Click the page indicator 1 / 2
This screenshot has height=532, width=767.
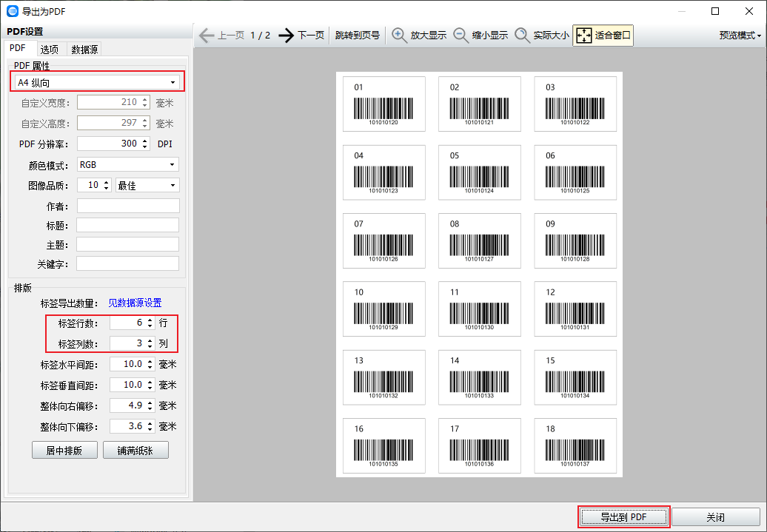tap(261, 36)
